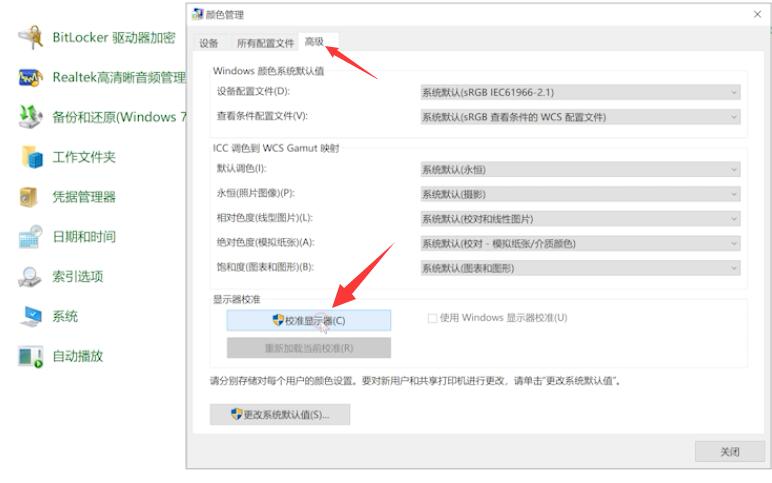This screenshot has width=772, height=483.
Task: Open 备份和还原(Windows 7) link
Action: pos(119,117)
